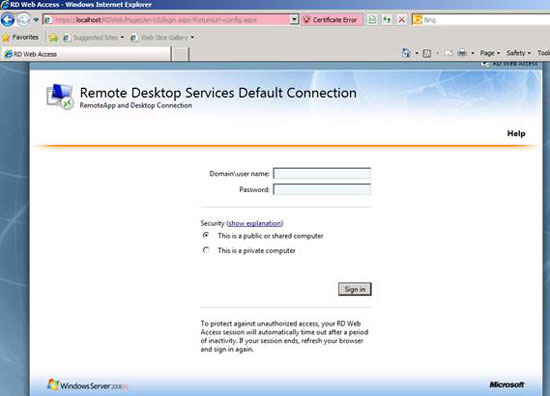Open the Certificate Error warning

(331, 20)
